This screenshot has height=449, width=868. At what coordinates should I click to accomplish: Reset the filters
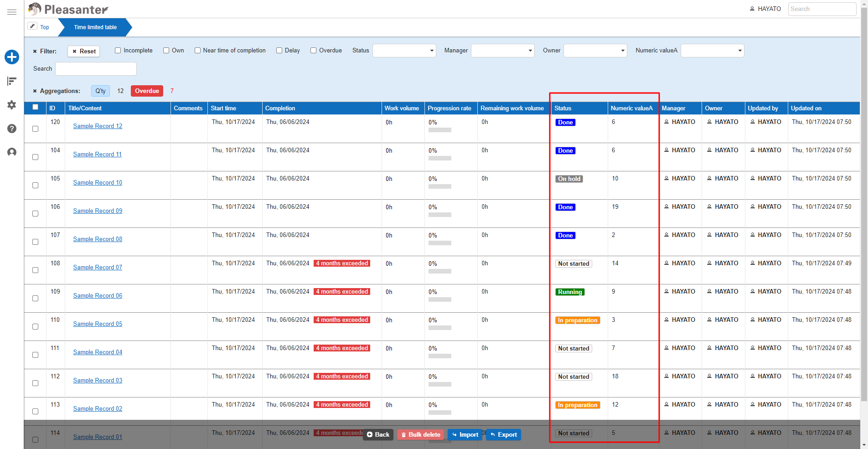tap(84, 52)
